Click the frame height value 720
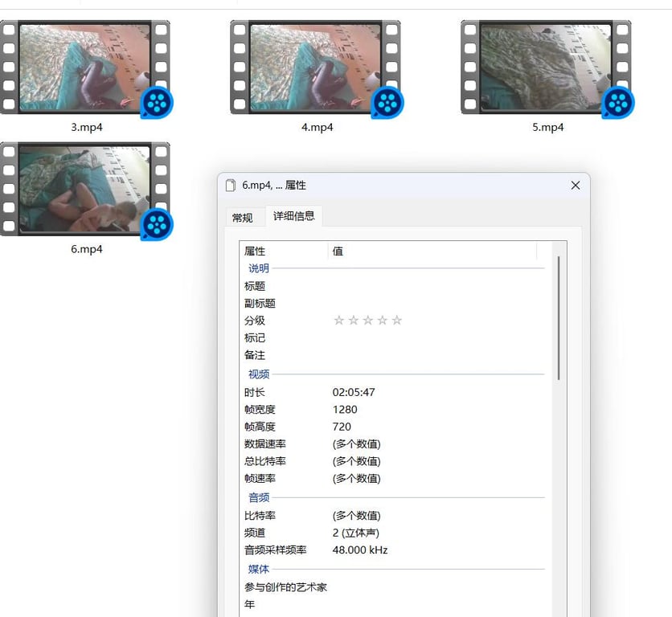 [x=342, y=427]
